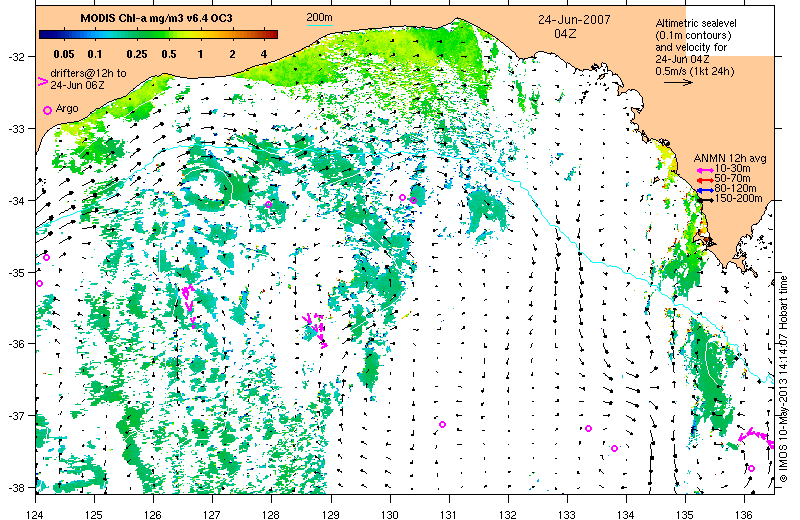Click the 0.25 color bar value
800x520 pixels.
(137, 54)
